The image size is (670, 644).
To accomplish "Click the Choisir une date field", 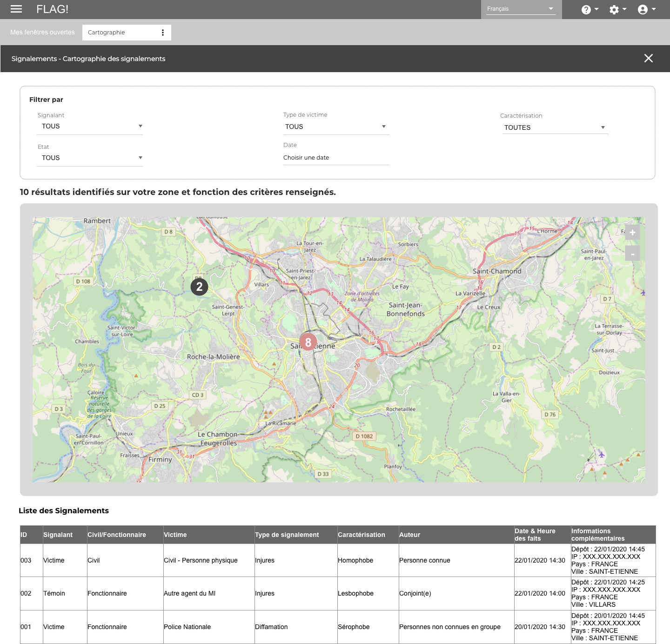I will (335, 158).
